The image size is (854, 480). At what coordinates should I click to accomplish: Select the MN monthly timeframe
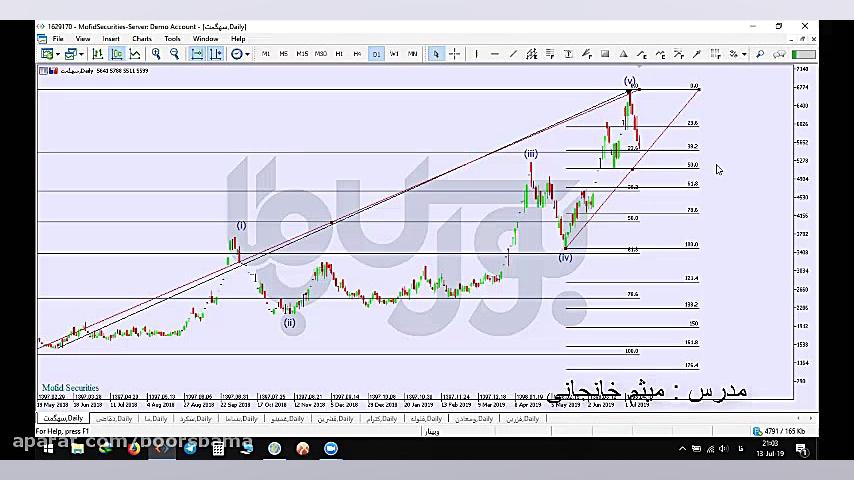click(x=413, y=54)
